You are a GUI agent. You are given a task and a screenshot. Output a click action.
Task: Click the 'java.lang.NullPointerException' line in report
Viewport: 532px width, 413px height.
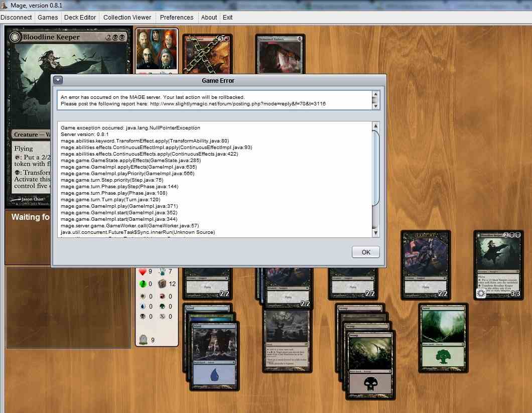pos(130,127)
